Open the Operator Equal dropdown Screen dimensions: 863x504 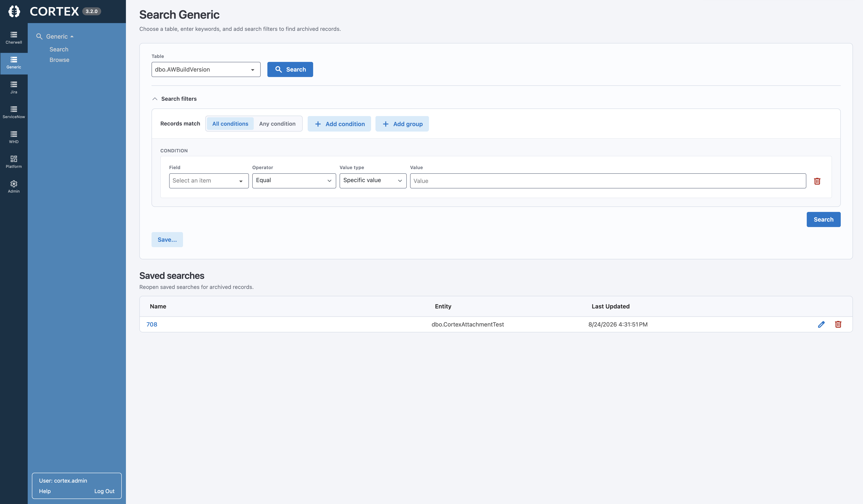point(294,181)
